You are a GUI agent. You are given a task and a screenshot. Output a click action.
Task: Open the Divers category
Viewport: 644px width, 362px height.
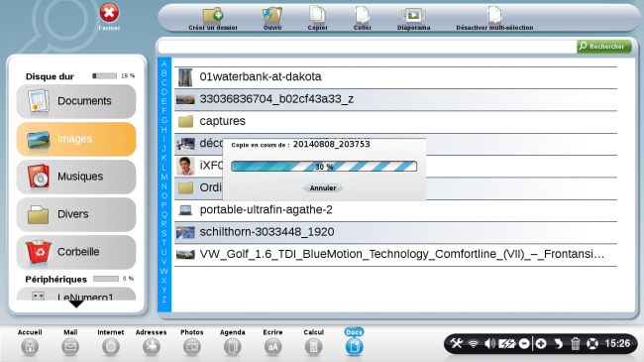click(x=76, y=214)
